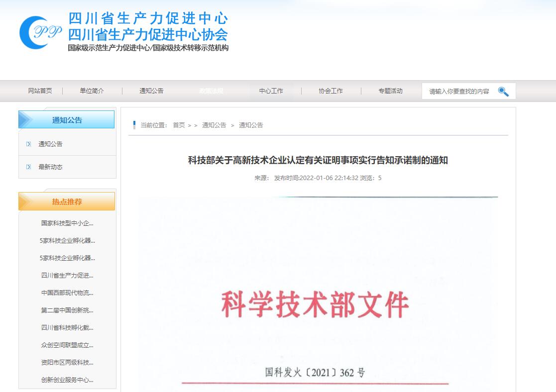Open 最新动态 sidebar link
This screenshot has width=556, height=392.
[50, 167]
